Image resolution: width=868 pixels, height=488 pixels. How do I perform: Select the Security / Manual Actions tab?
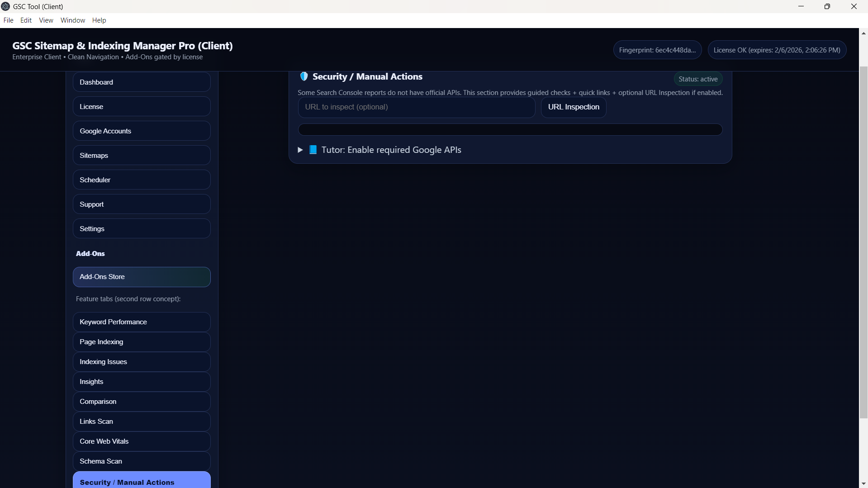coord(142,481)
